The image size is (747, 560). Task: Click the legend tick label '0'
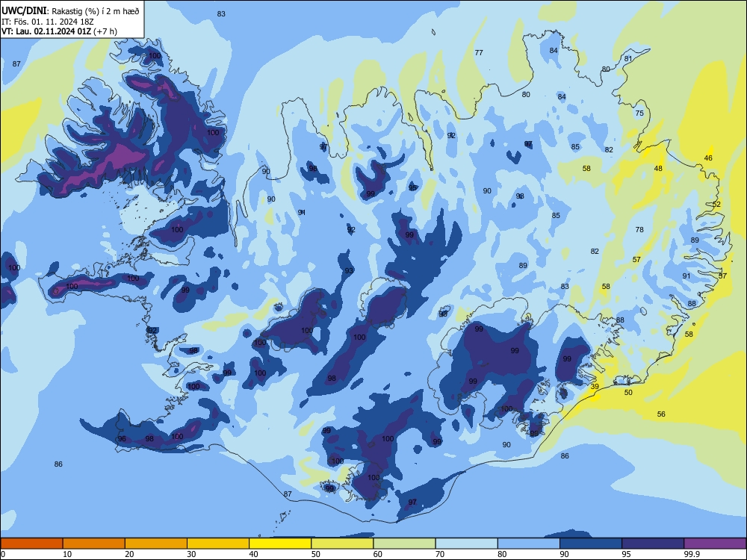[3, 554]
